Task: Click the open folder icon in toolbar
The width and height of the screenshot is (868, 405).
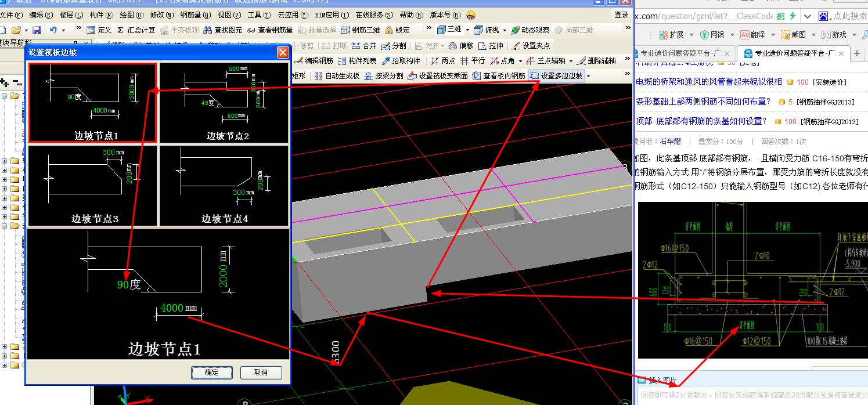Action: 16,30
